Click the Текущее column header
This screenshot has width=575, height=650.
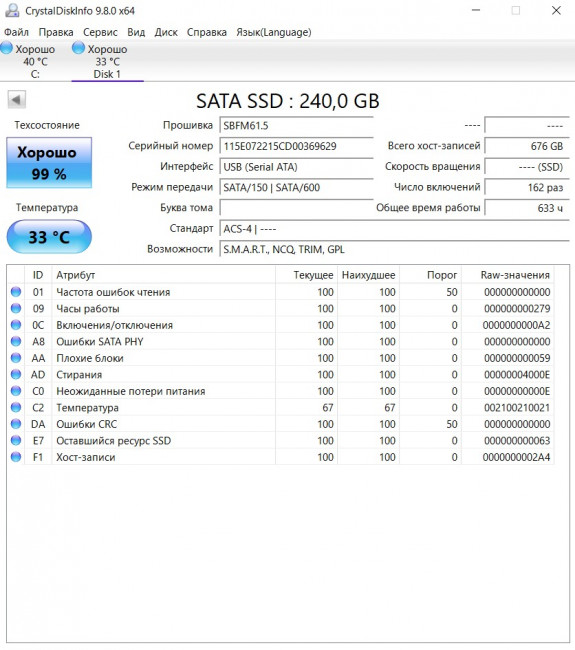[x=306, y=275]
